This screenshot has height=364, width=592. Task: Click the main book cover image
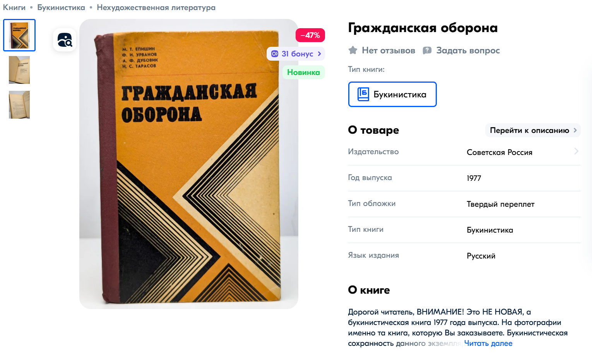(x=189, y=164)
